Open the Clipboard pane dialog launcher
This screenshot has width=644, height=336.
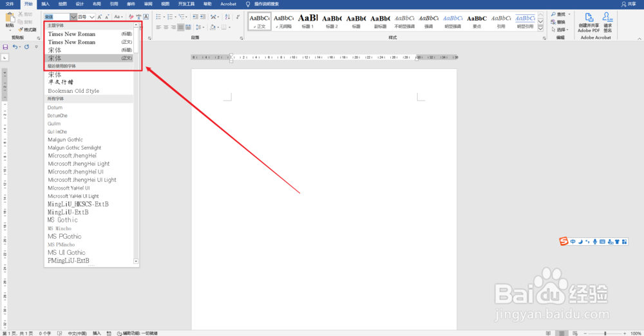[38, 38]
